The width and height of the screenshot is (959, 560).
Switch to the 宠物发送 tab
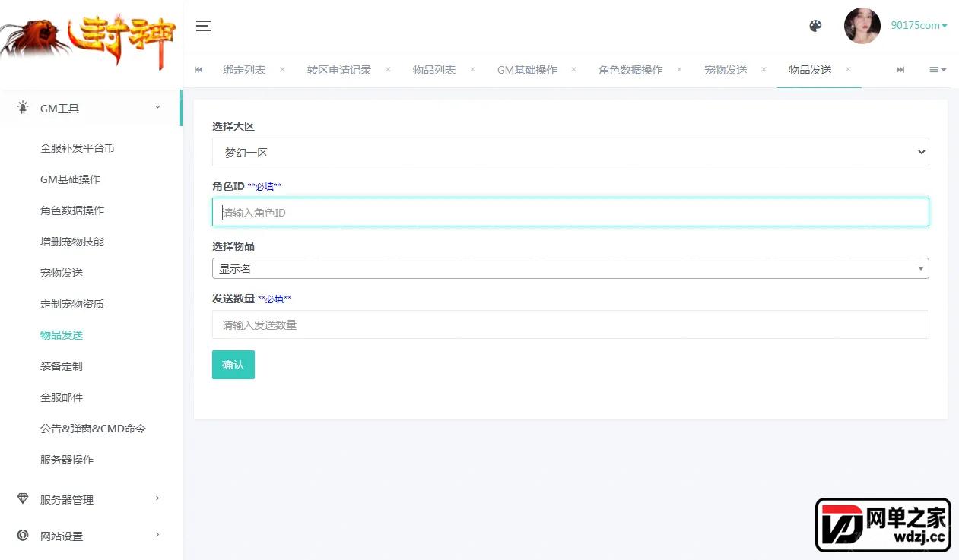726,70
